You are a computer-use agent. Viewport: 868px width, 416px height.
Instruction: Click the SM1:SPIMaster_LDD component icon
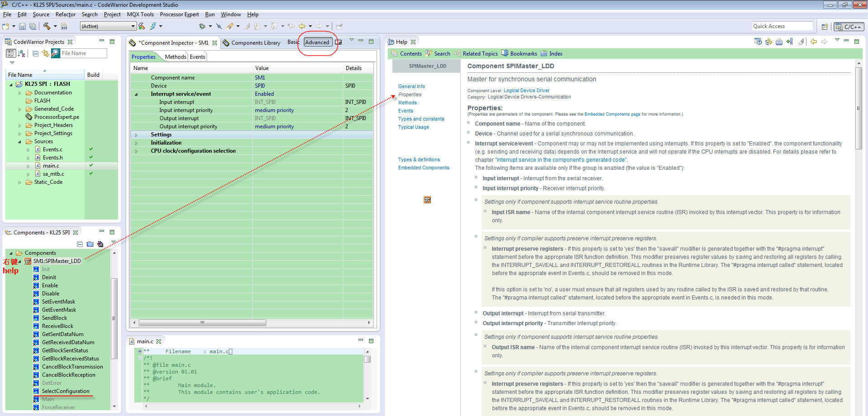coord(28,261)
